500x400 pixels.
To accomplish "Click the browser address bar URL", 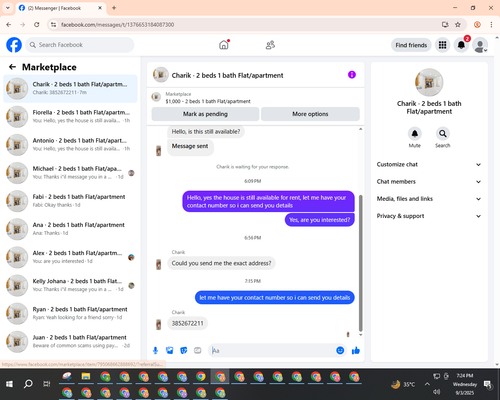I will pos(118,25).
